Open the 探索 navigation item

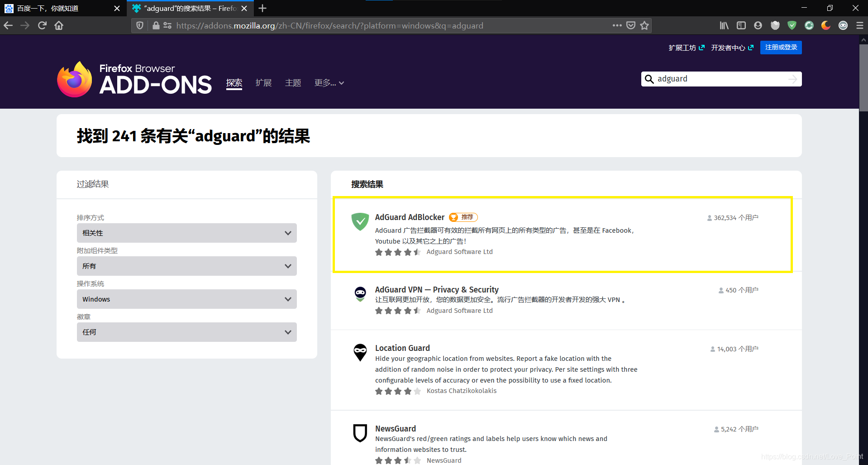tap(234, 83)
